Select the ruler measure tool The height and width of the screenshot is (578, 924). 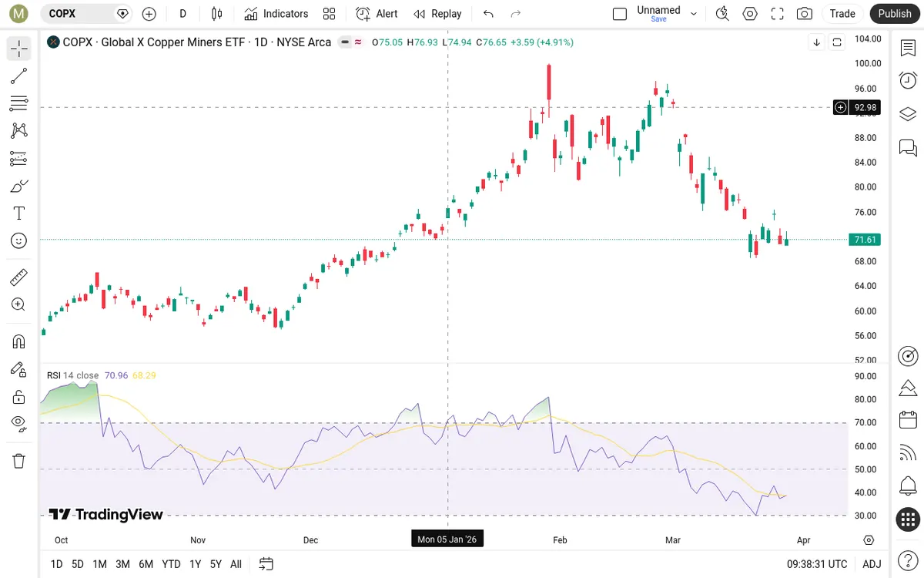pos(18,277)
